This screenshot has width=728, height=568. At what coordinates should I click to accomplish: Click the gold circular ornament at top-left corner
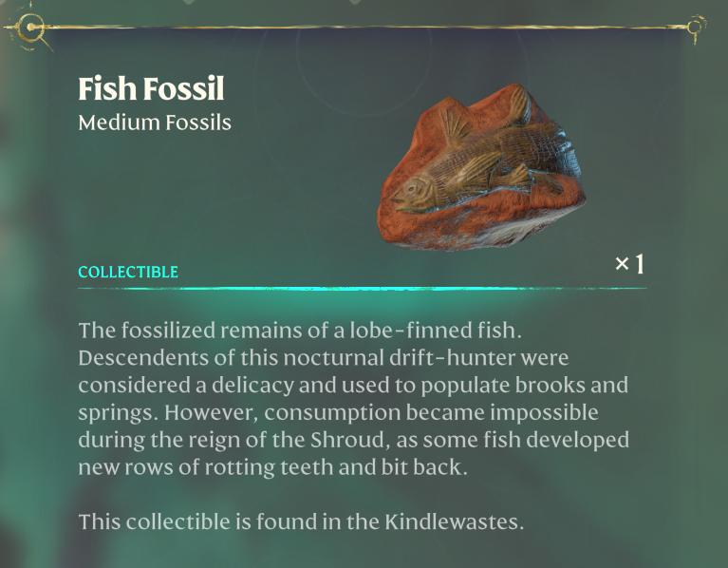click(30, 28)
